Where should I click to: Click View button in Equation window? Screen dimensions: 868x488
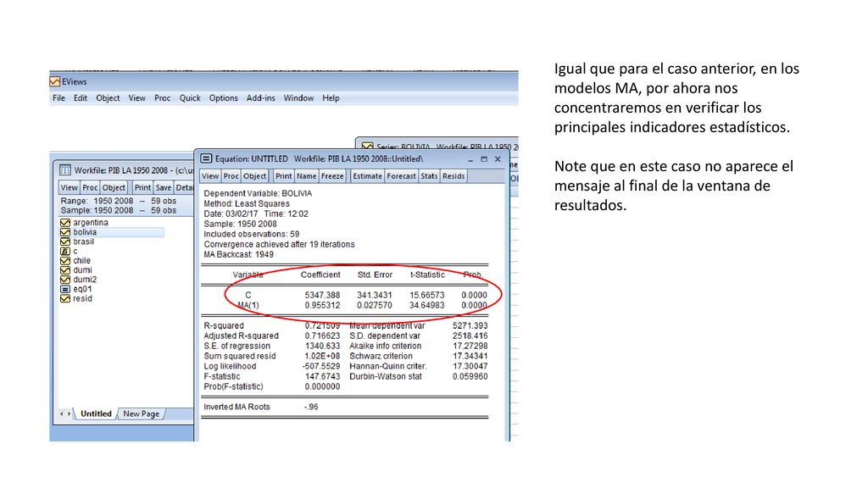pyautogui.click(x=210, y=176)
